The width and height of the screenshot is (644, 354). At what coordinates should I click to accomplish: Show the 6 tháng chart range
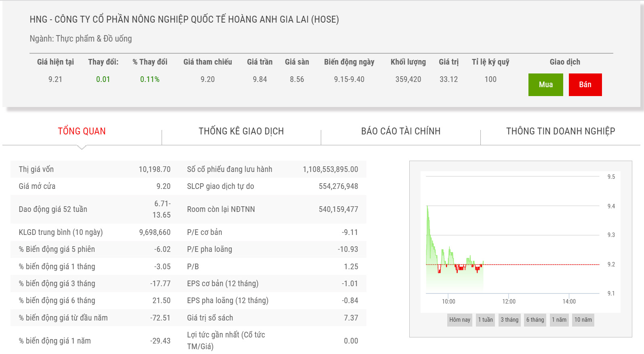(x=535, y=320)
